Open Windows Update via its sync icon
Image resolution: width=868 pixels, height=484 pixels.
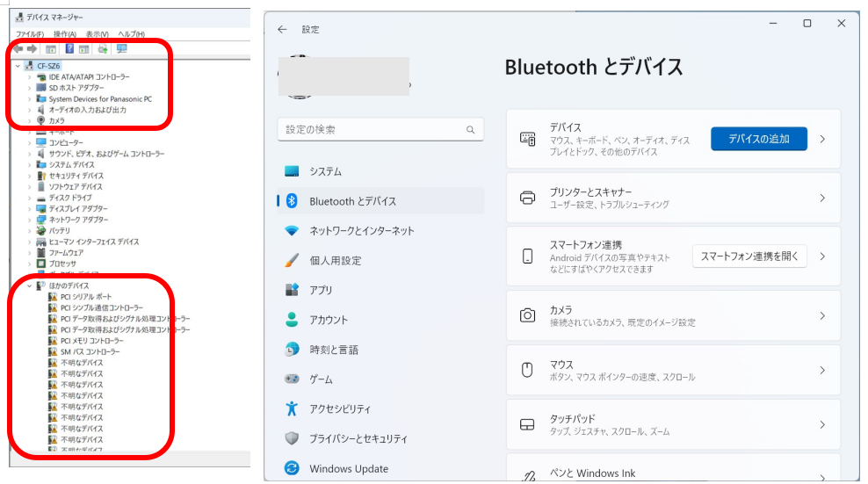292,468
